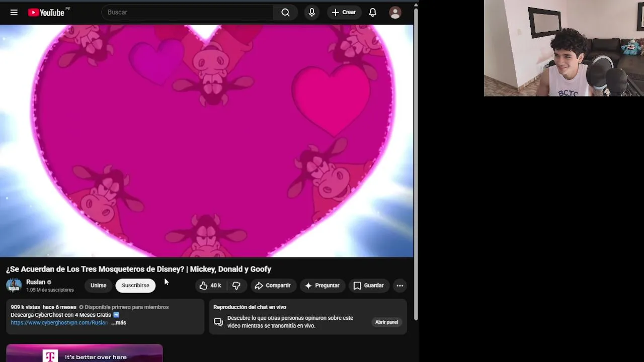Open the three-dot more actions menu
Viewport: 644px width, 362px height.
pyautogui.click(x=400, y=286)
